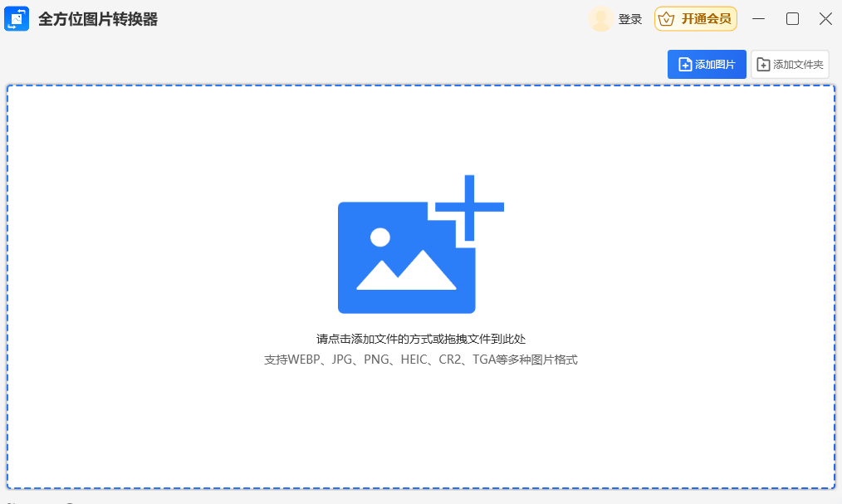The height and width of the screenshot is (504, 842).
Task: Minimize the image converter window
Action: click(x=758, y=19)
